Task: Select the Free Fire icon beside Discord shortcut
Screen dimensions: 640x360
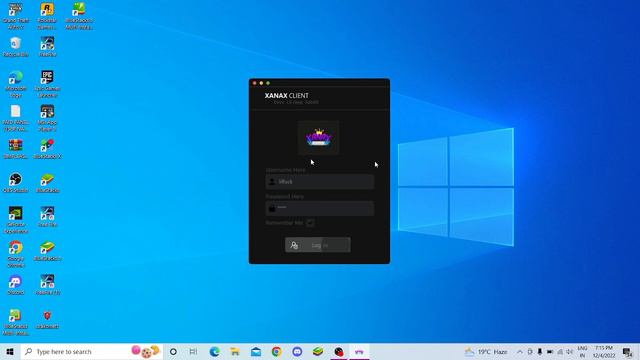Action: (x=47, y=284)
